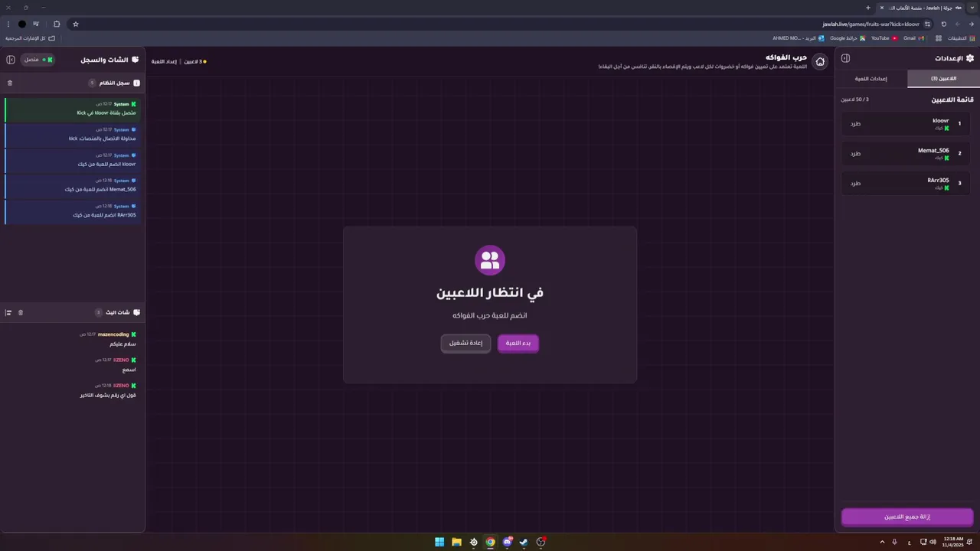Open Google Chrome from the taskbar
Image resolution: width=980 pixels, height=551 pixels.
tap(490, 542)
